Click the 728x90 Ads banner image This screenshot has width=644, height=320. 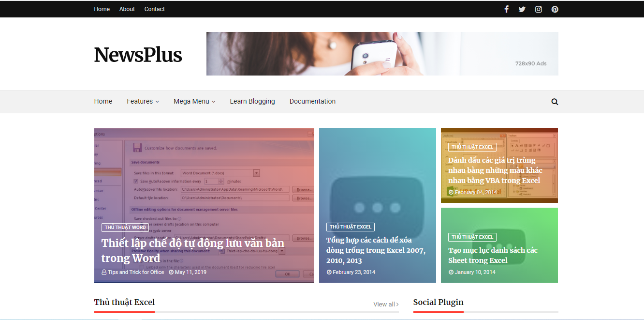click(x=382, y=54)
